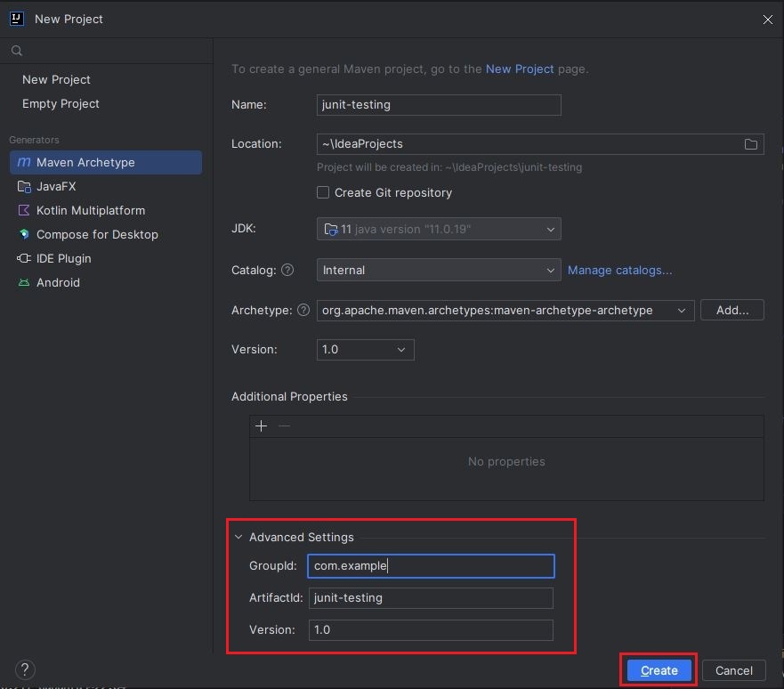
Task: Click the Advanced Settings Version field
Action: (x=431, y=630)
